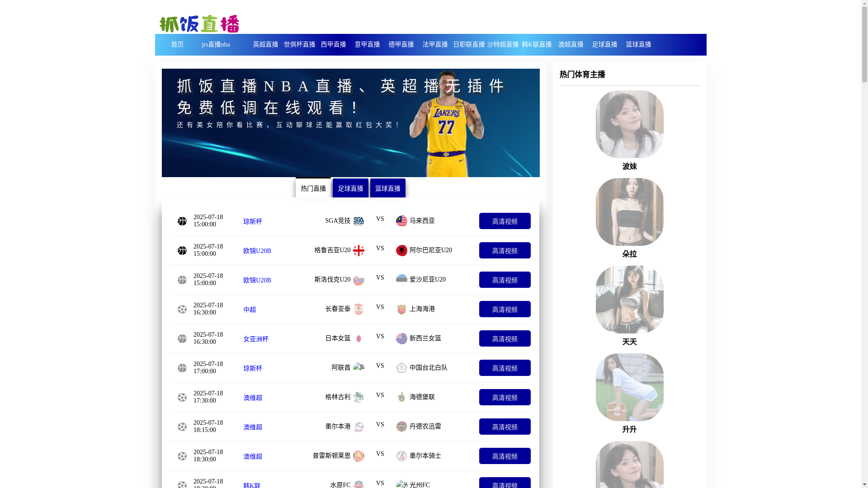
Task: Watch 高清视频 for 长春亚泰 vs 上海海港
Action: coord(505,309)
